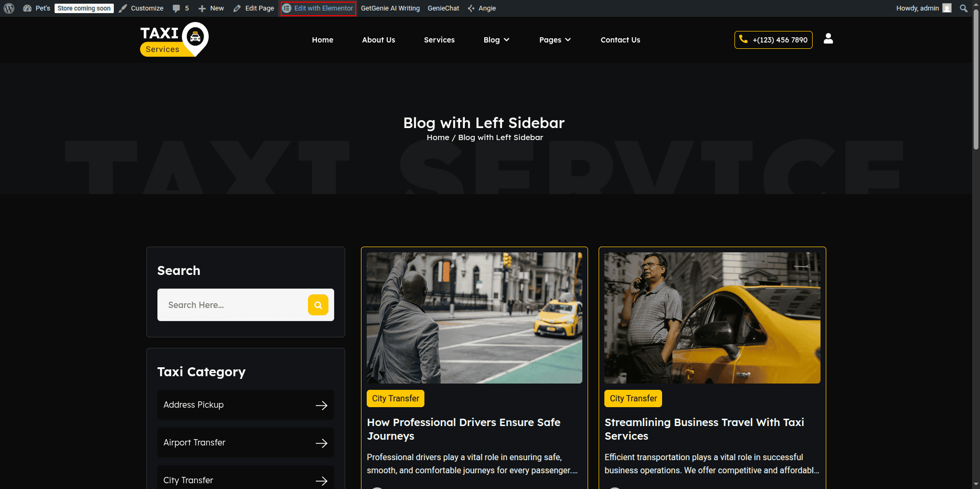Open the Services nav link

[x=440, y=40]
